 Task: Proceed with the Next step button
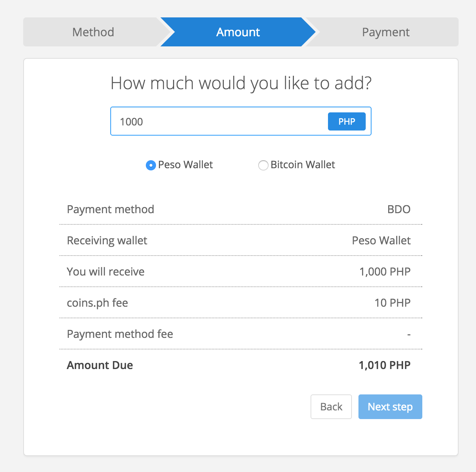[x=390, y=407]
